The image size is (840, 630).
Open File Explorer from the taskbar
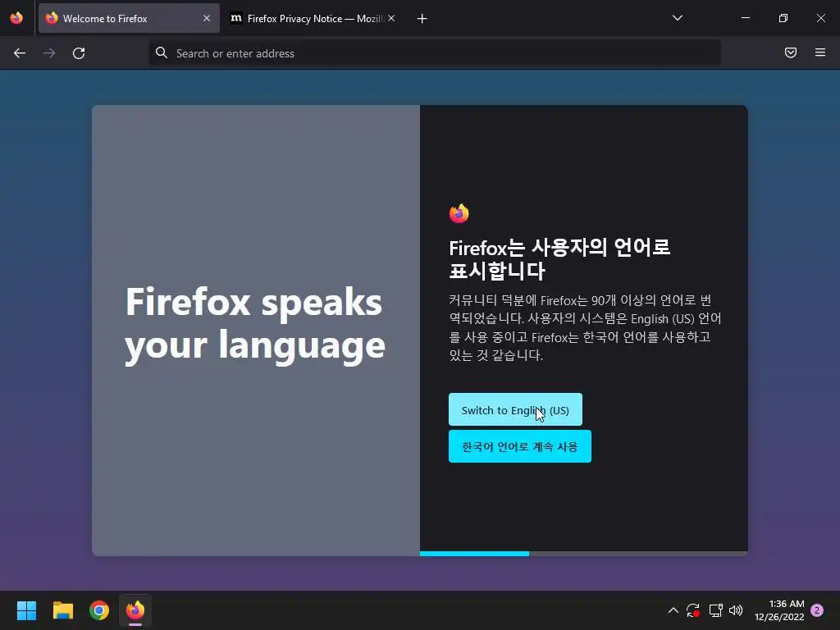click(62, 610)
